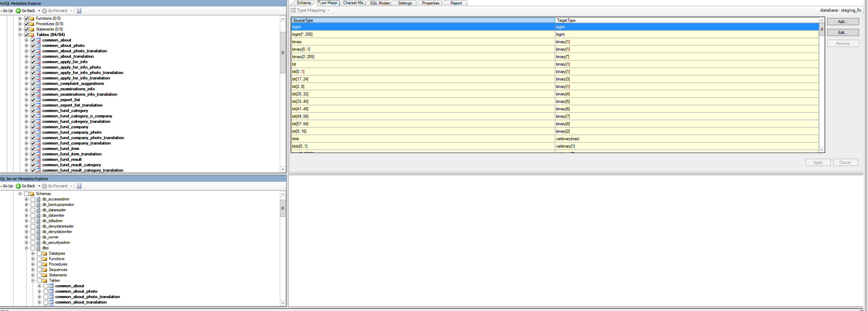868x311 pixels.
Task: Uncheck common_about_photo in MySQL Metadata Explorer
Action: coord(33,46)
